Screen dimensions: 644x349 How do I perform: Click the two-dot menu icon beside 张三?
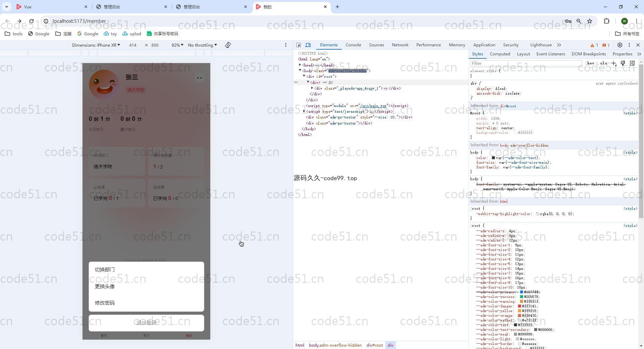click(199, 78)
